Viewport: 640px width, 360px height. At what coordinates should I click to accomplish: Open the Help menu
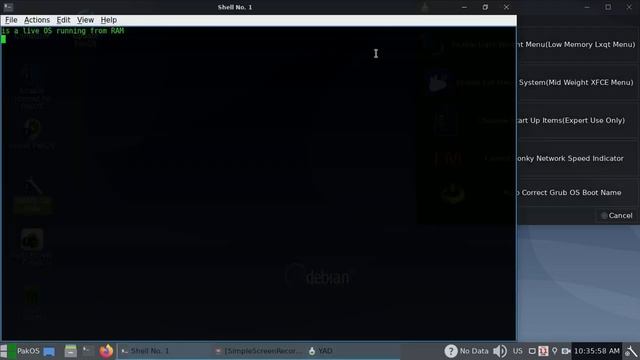109,20
